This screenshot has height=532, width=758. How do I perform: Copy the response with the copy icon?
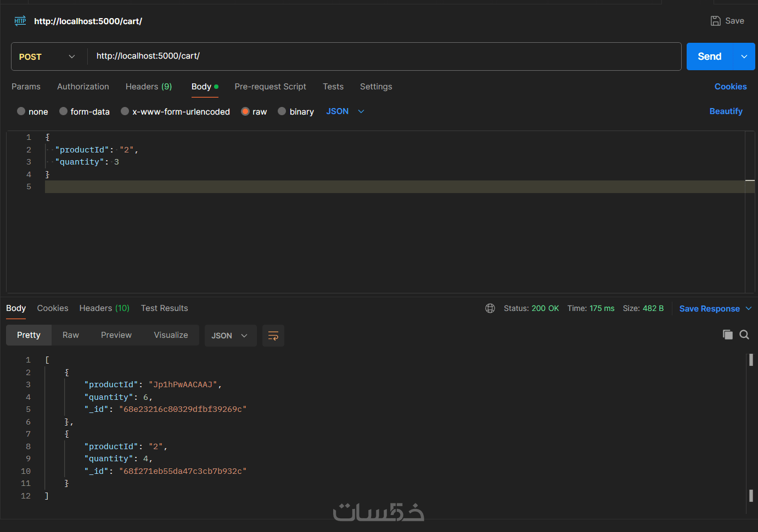728,335
